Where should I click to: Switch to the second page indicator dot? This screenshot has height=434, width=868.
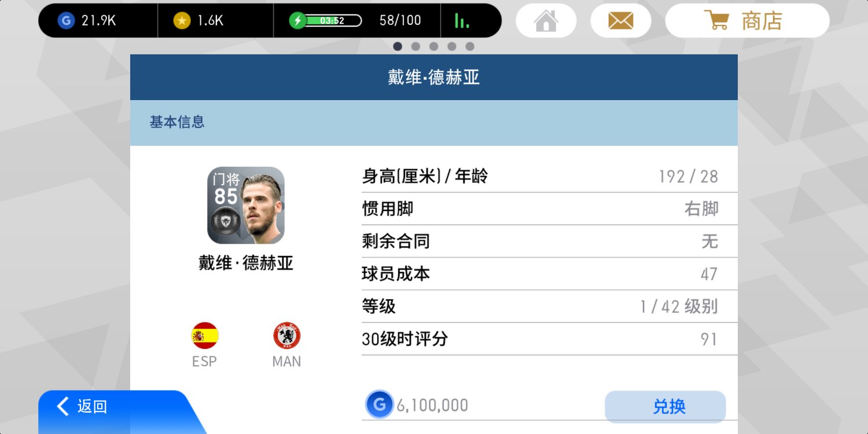tap(415, 46)
